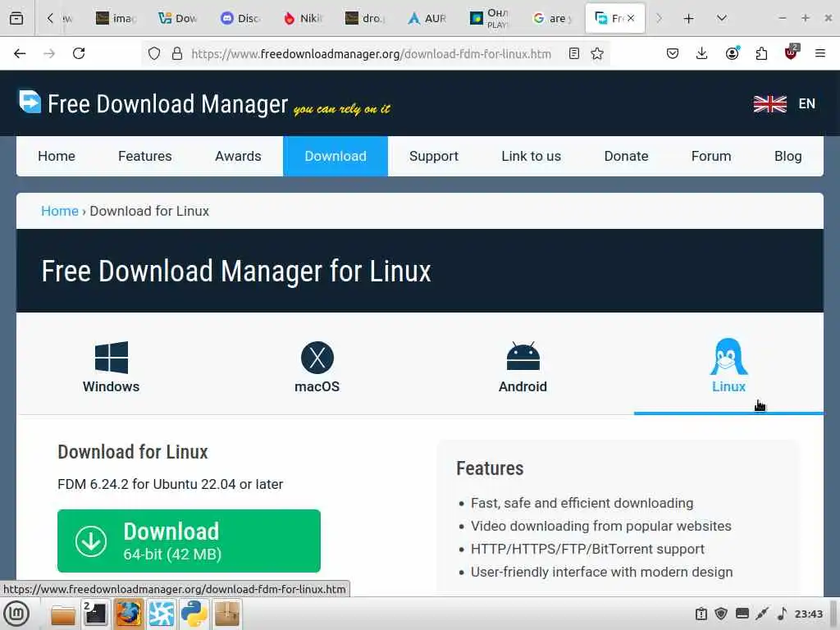Go back to the previous page
Image resolution: width=840 pixels, height=630 pixels.
coord(20,53)
